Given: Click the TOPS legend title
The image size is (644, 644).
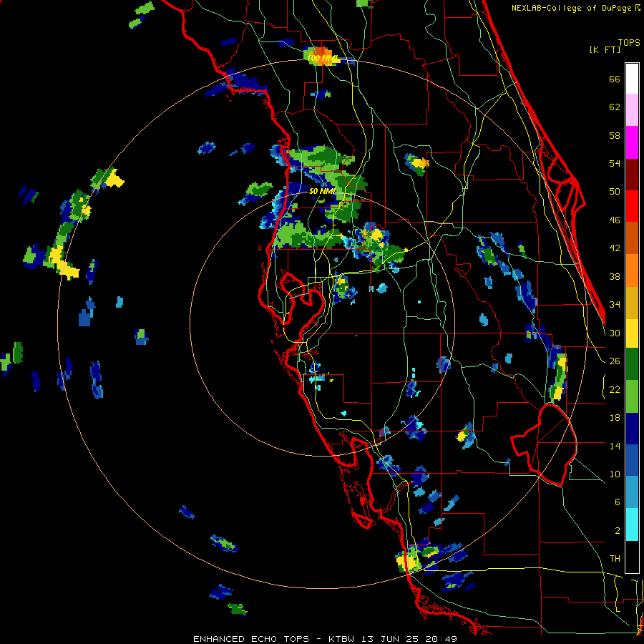Looking at the screenshot, I should 629,42.
